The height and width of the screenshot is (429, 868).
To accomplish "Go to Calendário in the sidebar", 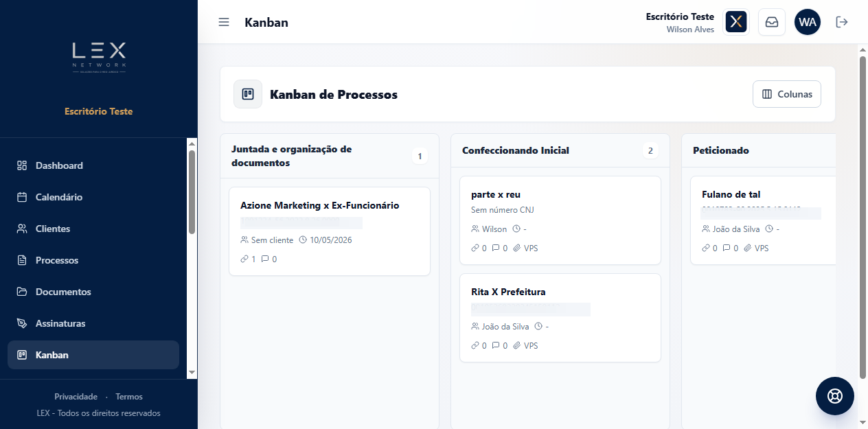I will pos(93,197).
